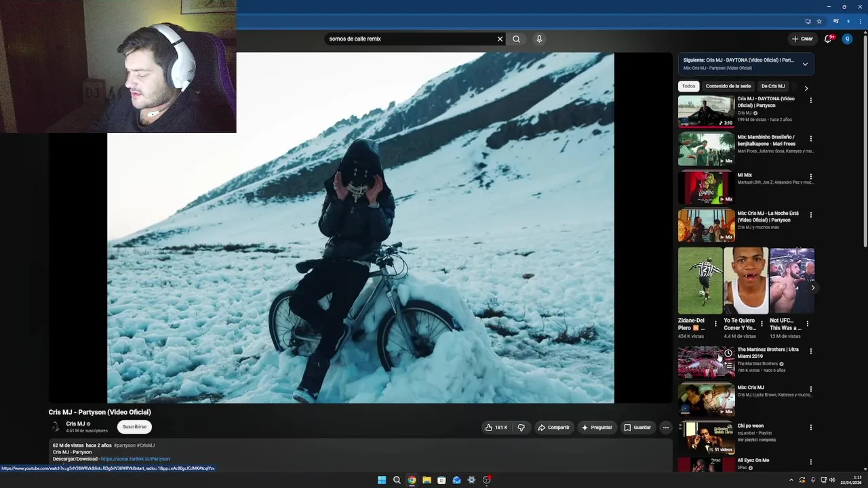Image resolution: width=868 pixels, height=488 pixels.
Task: Show more Shorts with the right arrow
Action: pos(813,287)
